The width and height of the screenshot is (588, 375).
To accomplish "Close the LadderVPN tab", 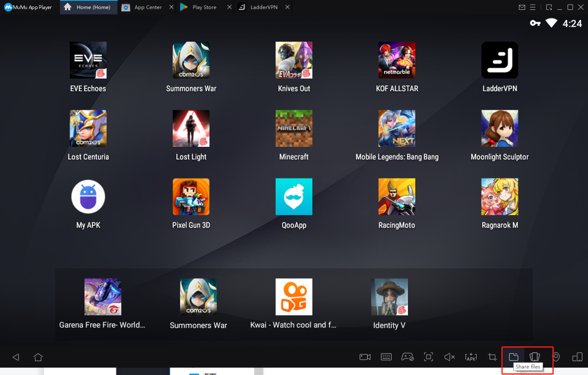I will pos(288,7).
